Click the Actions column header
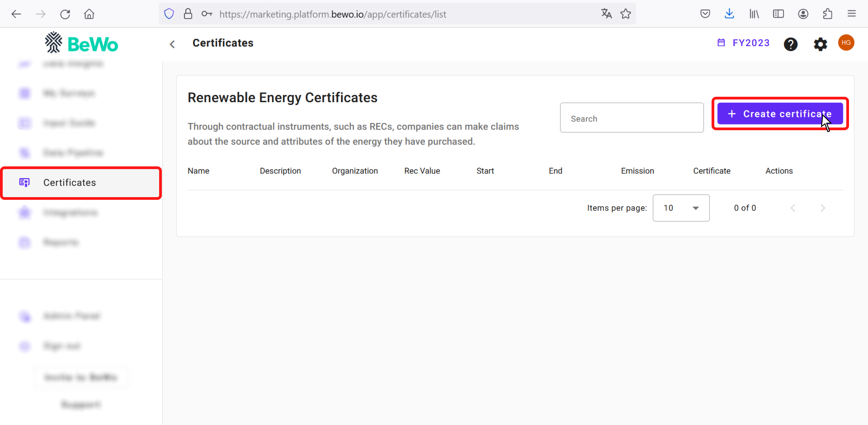 click(x=779, y=171)
